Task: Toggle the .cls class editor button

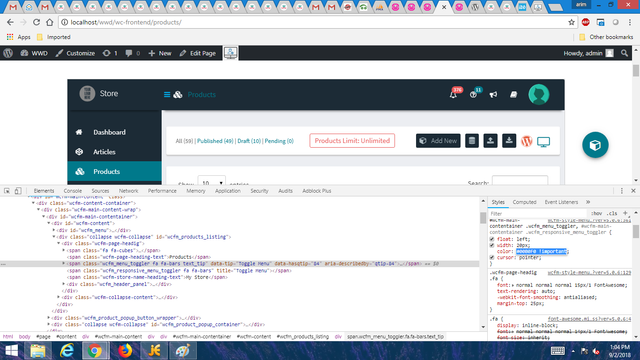Action: tap(612, 213)
